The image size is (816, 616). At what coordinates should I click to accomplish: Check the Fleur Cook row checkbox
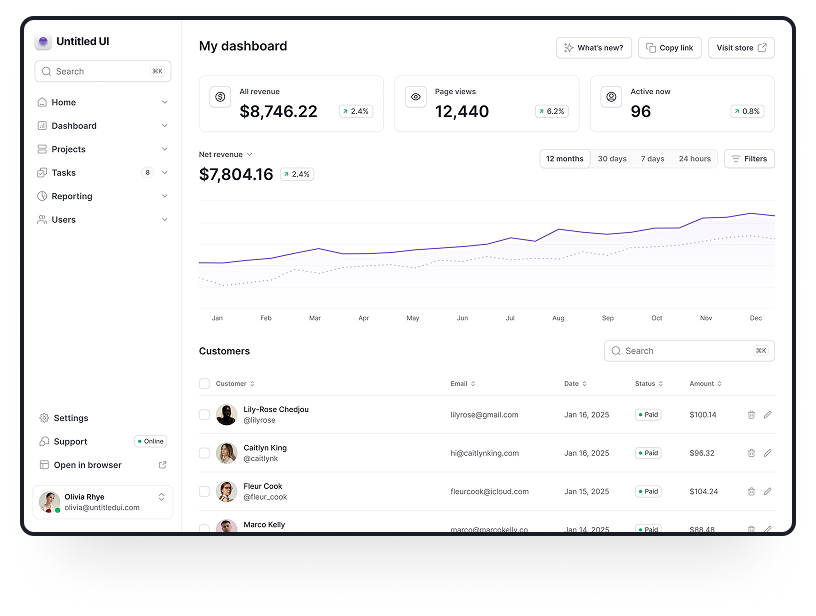(205, 491)
